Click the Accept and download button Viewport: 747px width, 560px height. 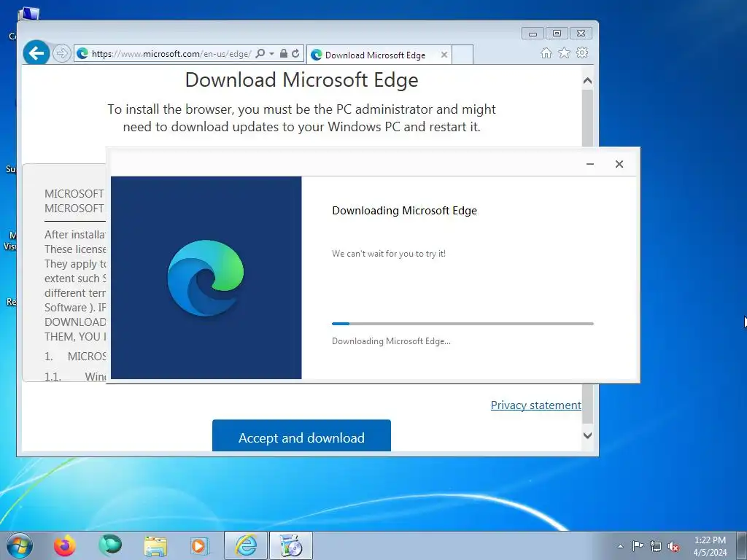[x=301, y=436]
